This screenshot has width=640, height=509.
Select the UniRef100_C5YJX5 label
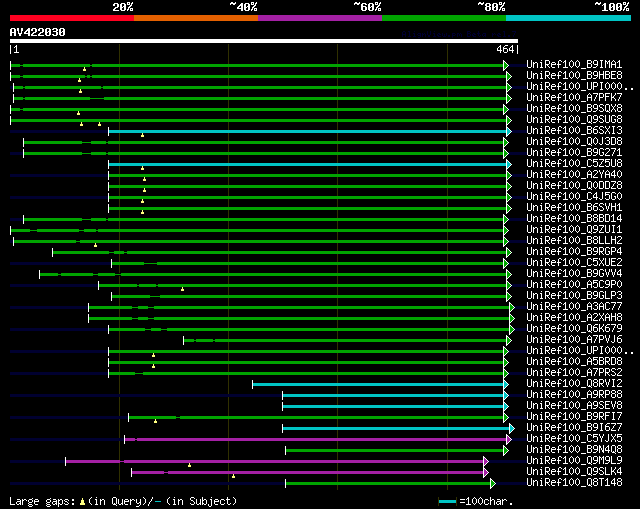(x=574, y=439)
